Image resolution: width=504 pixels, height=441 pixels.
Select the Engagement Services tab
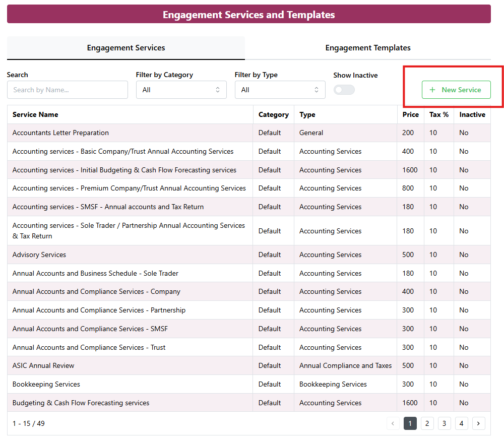pos(126,48)
